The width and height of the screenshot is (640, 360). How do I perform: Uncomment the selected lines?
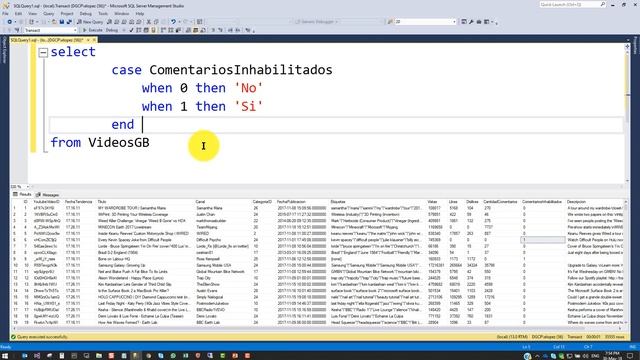[x=220, y=30]
